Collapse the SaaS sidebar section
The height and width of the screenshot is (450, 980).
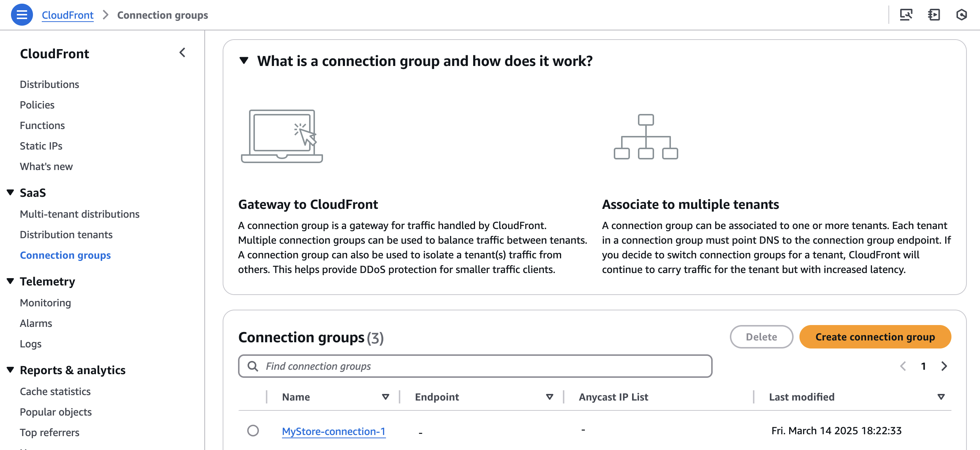(11, 193)
